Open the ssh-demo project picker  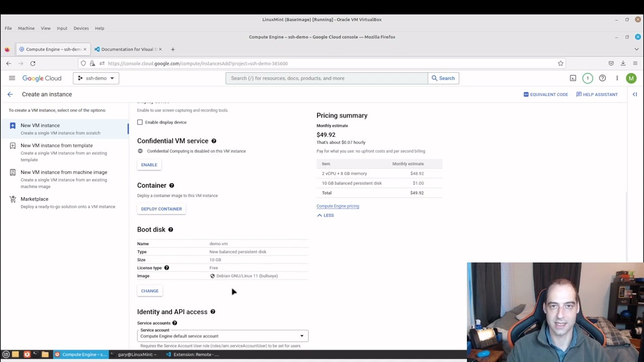96,78
